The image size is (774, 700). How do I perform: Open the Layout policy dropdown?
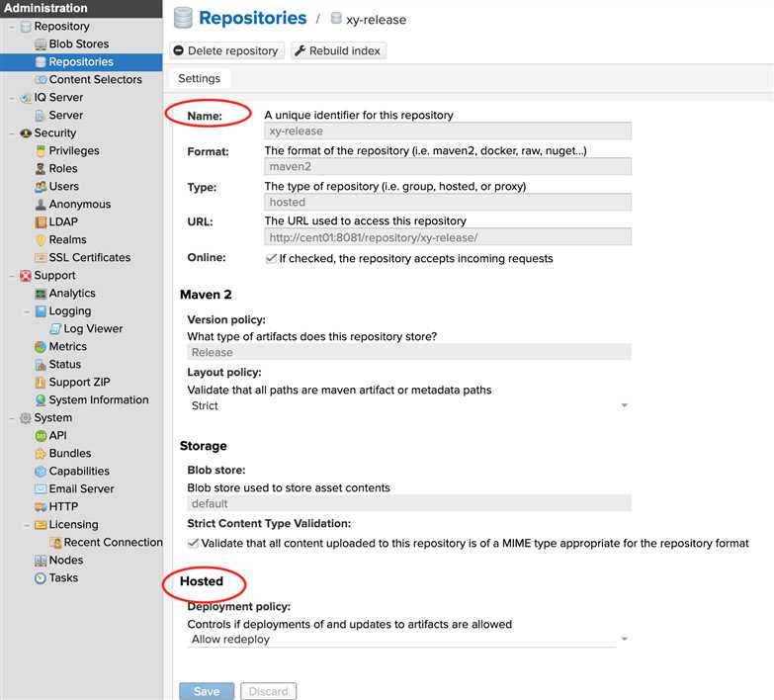[x=624, y=406]
